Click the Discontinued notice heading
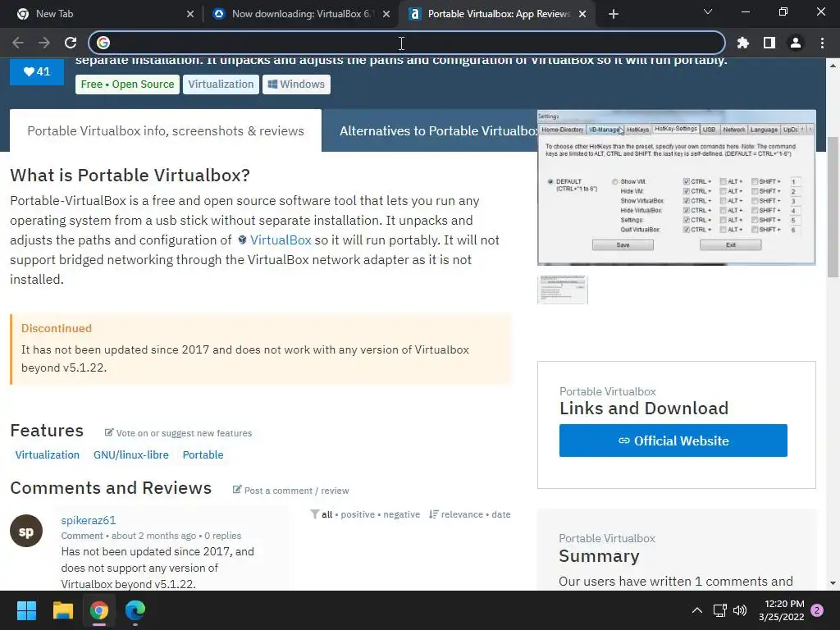The image size is (840, 630). 57,328
